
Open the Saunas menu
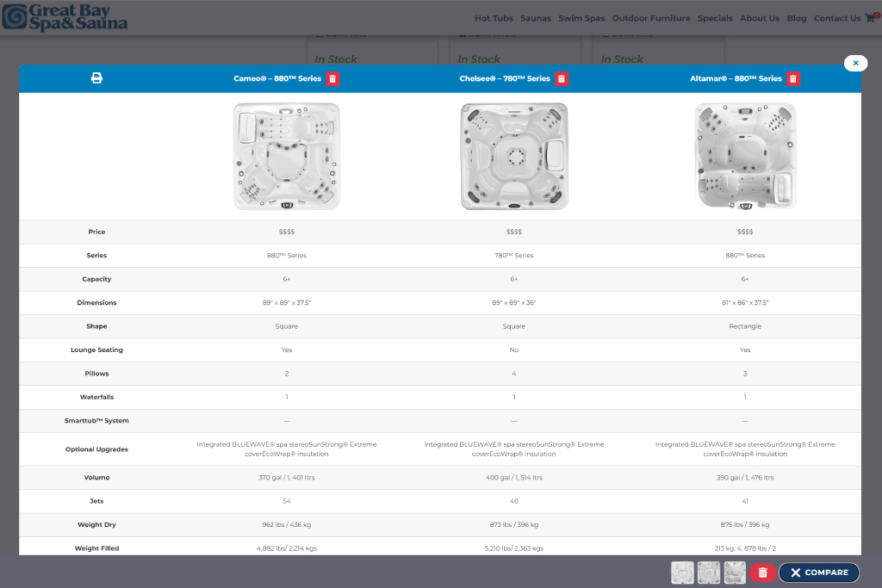pyautogui.click(x=536, y=18)
